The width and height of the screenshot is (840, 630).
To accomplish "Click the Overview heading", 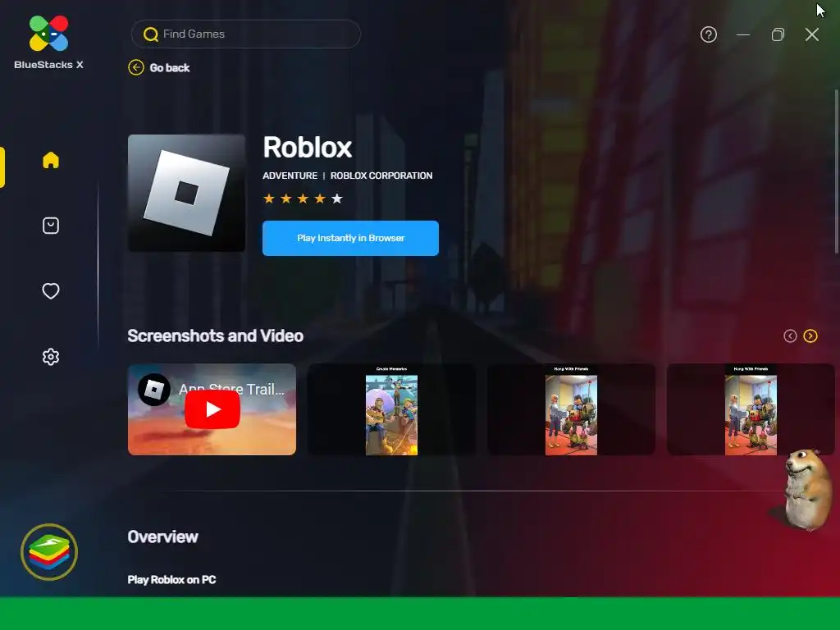I will [163, 536].
